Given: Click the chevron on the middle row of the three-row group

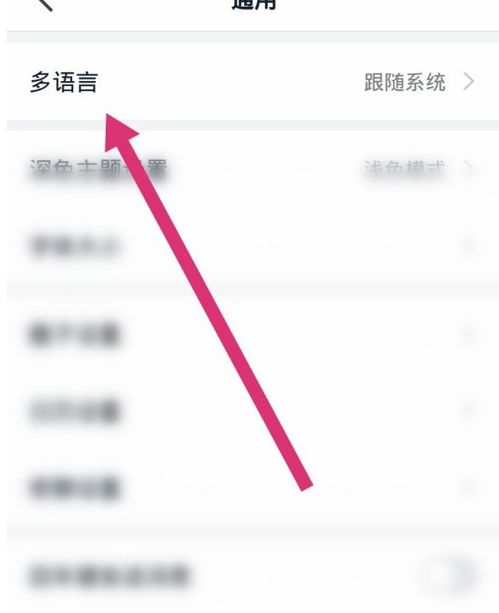Looking at the screenshot, I should click(x=468, y=410).
